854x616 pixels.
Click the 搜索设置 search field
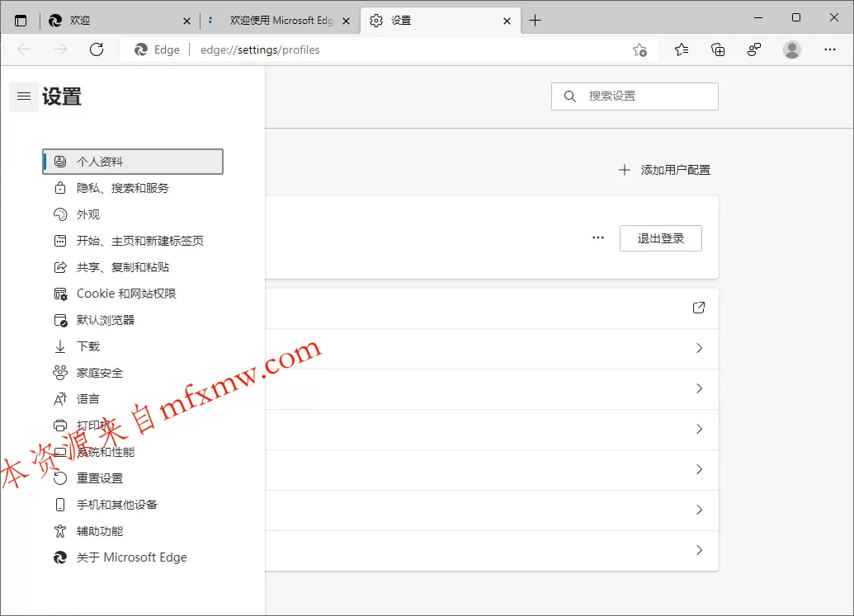point(635,96)
